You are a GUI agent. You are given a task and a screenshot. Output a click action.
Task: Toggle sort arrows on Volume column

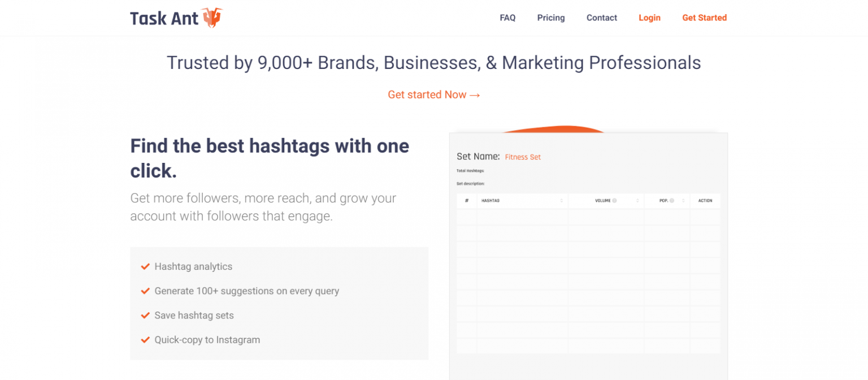pyautogui.click(x=637, y=201)
